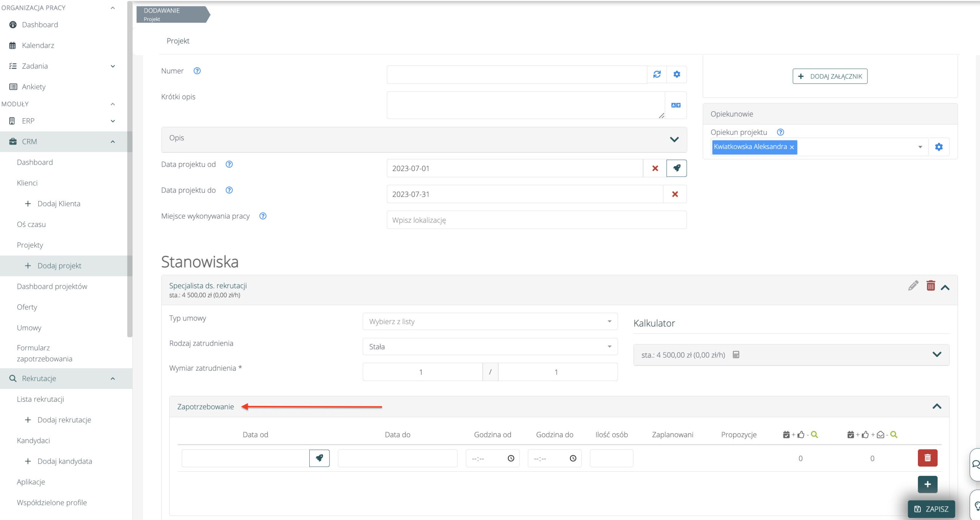Collapse the Zapotrzebowanie section

936,407
